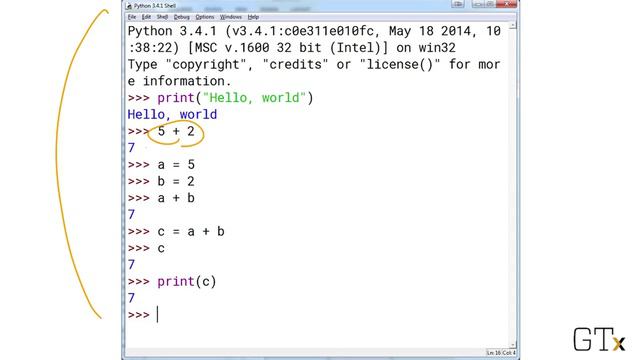Click the empty prompt at the bottom
640x360 pixels.
pyautogui.click(x=143, y=315)
